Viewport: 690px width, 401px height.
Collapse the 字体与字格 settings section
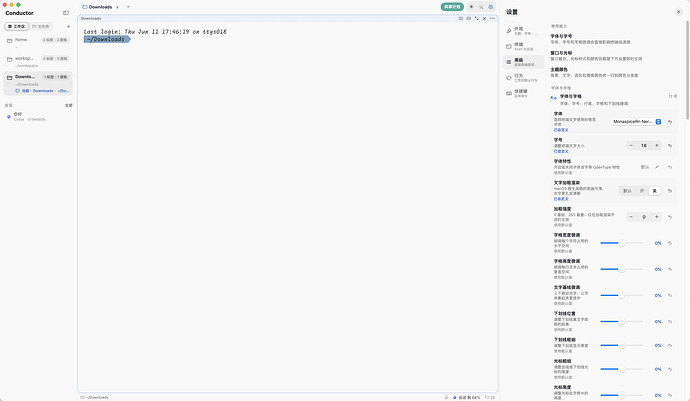[x=613, y=99]
